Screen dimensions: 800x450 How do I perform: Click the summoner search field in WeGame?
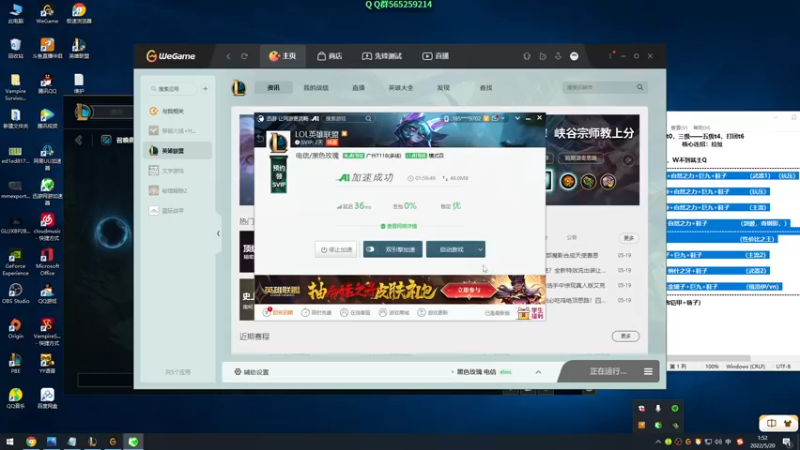(598, 87)
